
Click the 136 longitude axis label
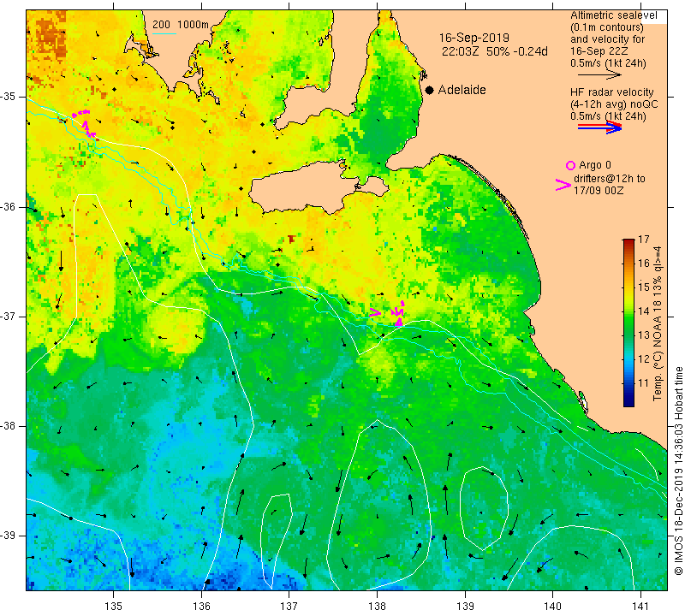point(201,607)
